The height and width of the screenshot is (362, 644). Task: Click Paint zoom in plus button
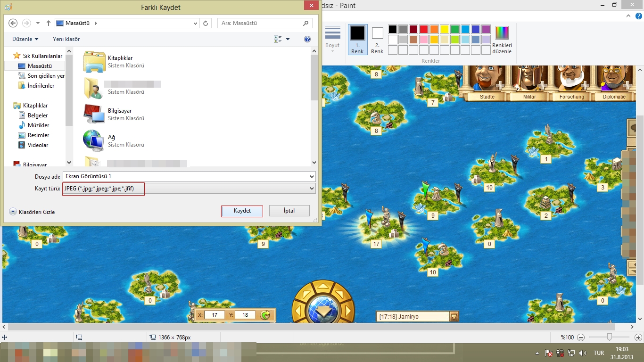(x=638, y=337)
